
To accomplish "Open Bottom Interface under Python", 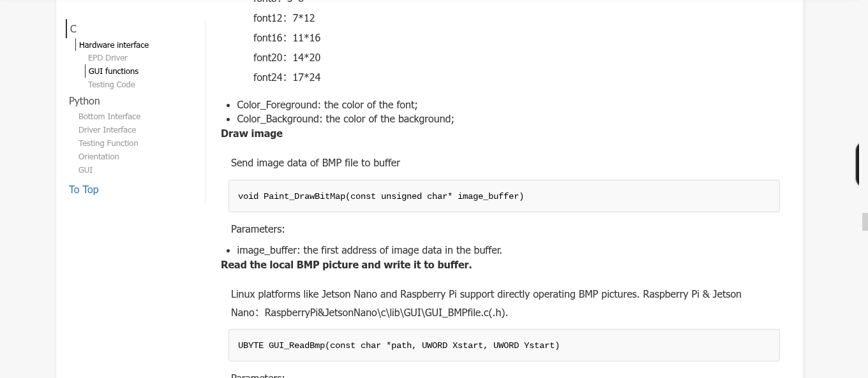I will pos(109,117).
